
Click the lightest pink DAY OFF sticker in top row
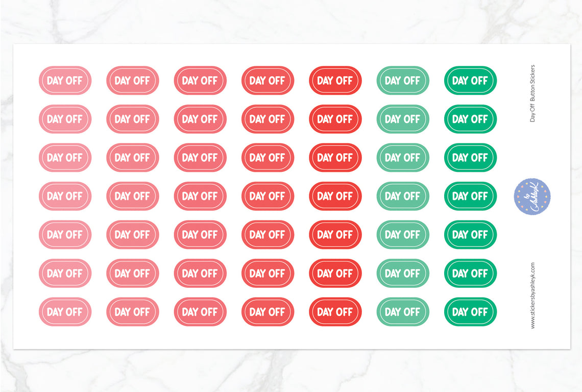click(x=65, y=81)
